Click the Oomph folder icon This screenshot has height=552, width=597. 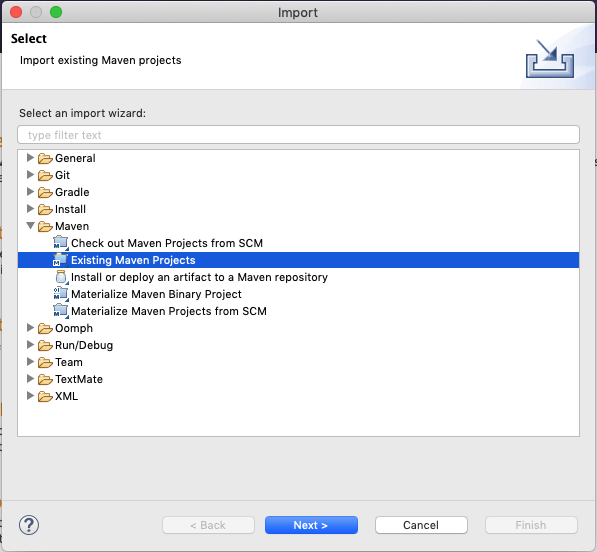(x=45, y=328)
